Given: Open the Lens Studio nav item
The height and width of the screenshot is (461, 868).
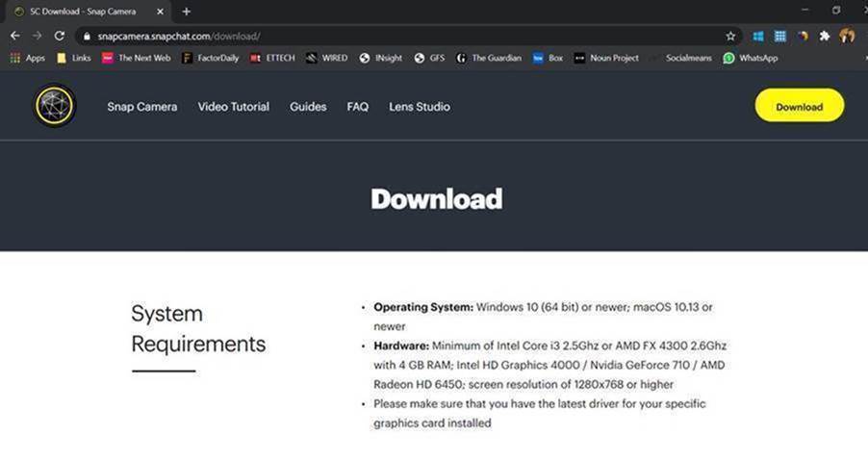Looking at the screenshot, I should (420, 107).
